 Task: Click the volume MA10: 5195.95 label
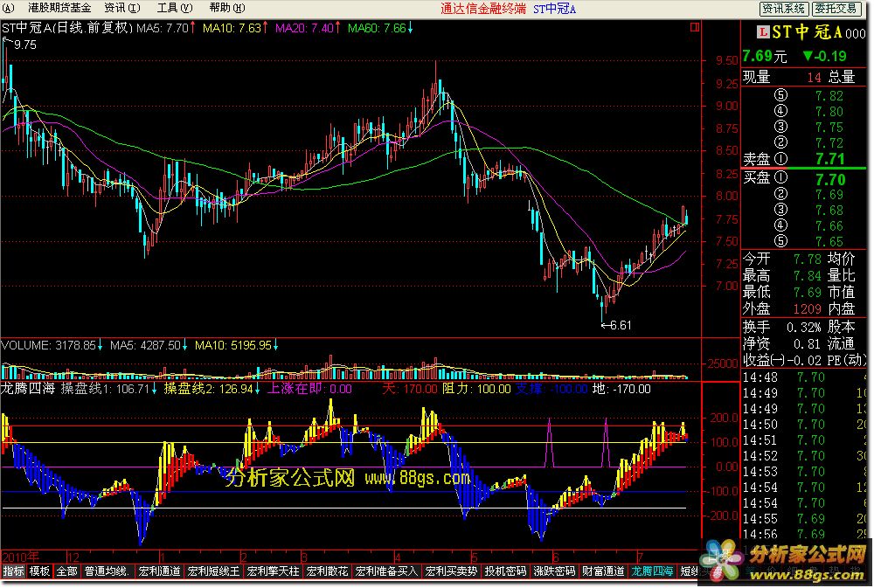point(236,346)
